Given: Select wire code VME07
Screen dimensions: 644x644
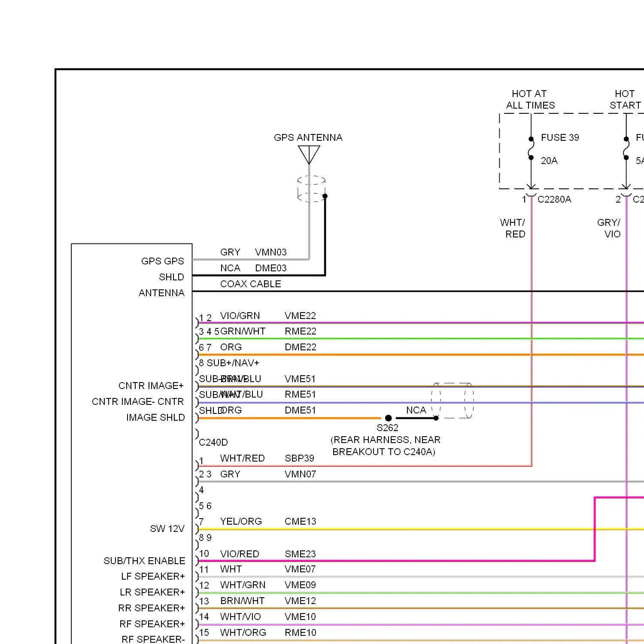Looking at the screenshot, I should click(300, 569).
